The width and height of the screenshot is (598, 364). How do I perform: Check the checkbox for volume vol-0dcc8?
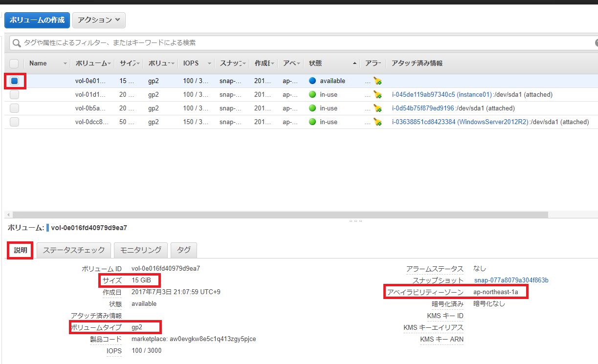click(x=14, y=122)
